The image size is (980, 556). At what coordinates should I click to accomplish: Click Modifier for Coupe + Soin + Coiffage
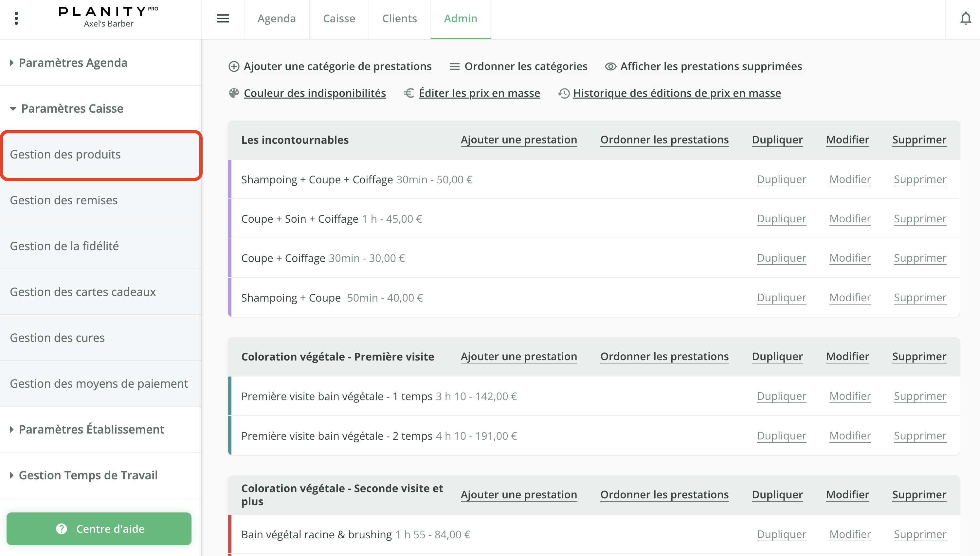(849, 218)
